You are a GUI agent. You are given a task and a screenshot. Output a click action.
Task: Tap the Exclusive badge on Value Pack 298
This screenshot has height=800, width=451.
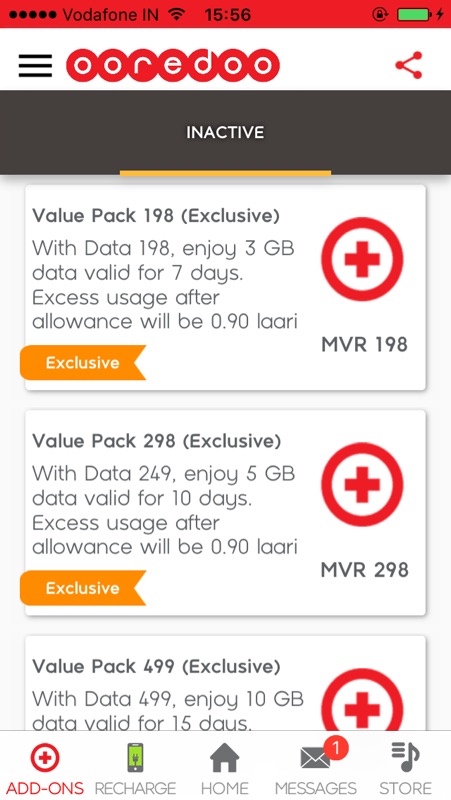(83, 588)
